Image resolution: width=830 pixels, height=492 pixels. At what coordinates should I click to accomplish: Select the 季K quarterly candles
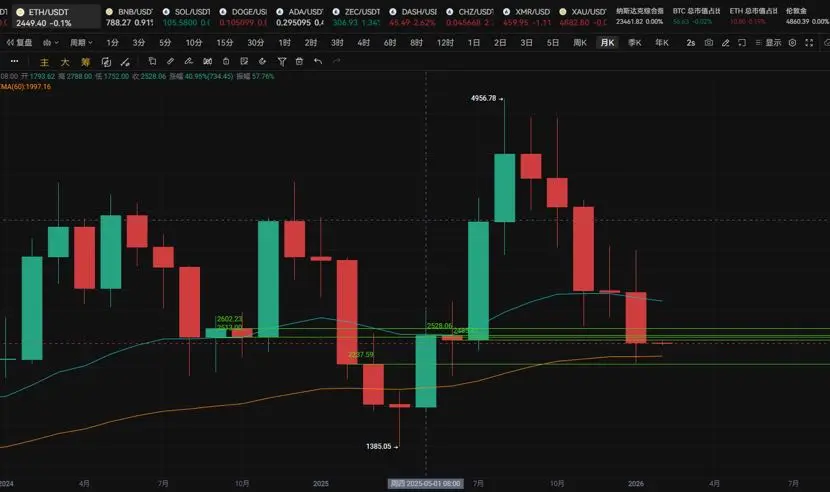(635, 42)
